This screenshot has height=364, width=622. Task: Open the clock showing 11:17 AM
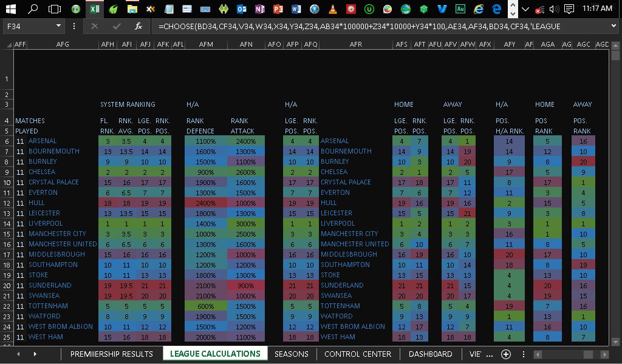[x=597, y=8]
